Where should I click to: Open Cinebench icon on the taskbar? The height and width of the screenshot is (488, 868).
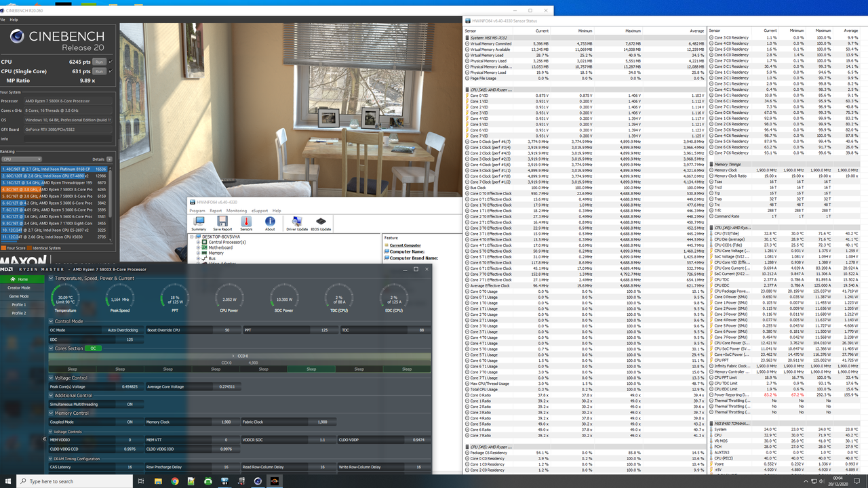(258, 481)
